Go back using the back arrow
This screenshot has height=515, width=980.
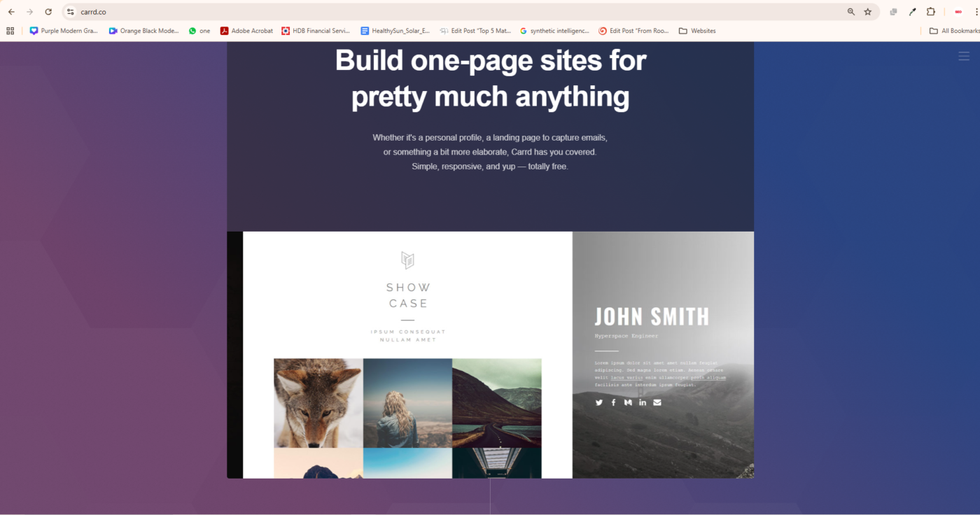[11, 12]
